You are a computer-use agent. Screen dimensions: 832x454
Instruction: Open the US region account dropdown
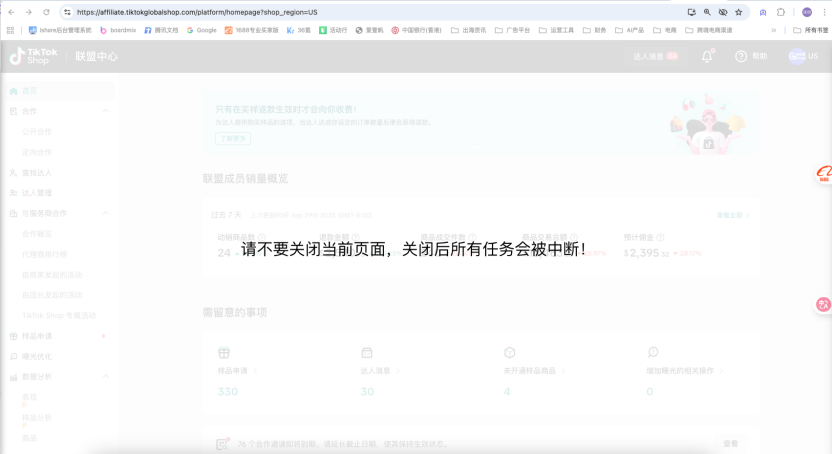[804, 56]
